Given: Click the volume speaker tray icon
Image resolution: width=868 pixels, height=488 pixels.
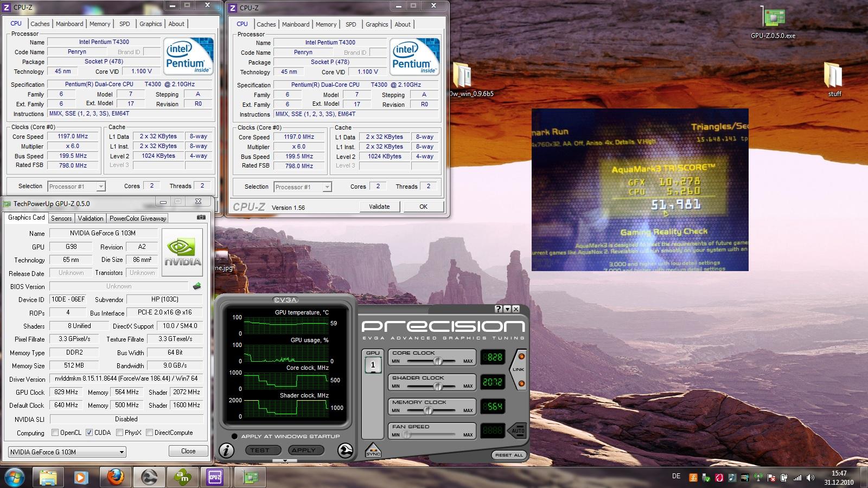Looking at the screenshot, I should tap(810, 478).
